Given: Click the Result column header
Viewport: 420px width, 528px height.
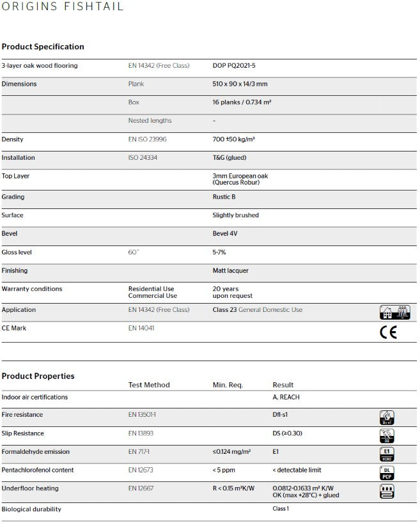Looking at the screenshot, I should pyautogui.click(x=283, y=385).
